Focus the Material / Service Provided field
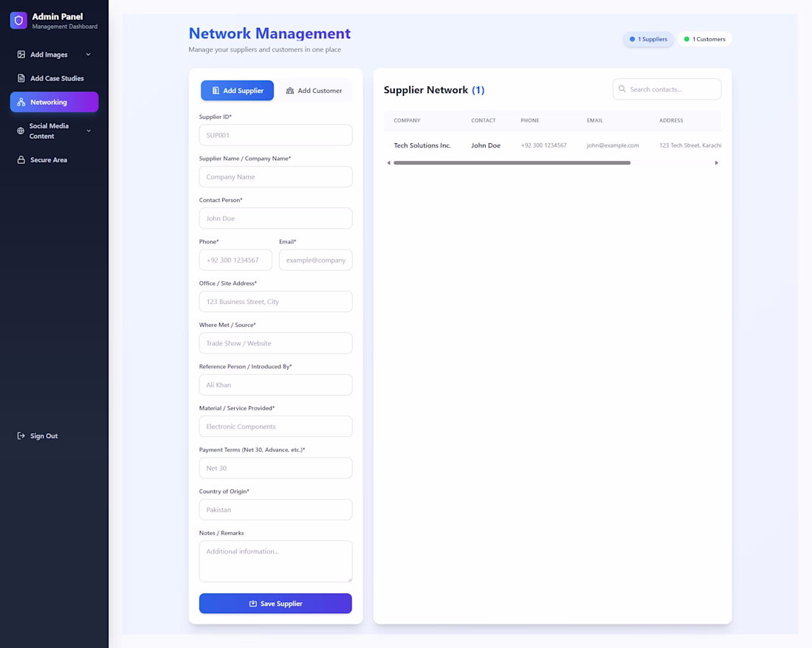This screenshot has width=812, height=648. pos(275,427)
